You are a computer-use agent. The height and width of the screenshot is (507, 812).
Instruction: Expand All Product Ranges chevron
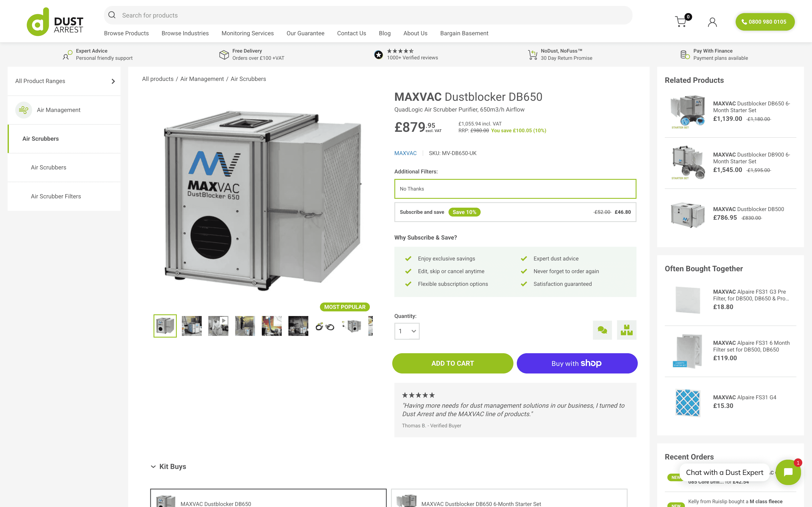click(x=113, y=81)
